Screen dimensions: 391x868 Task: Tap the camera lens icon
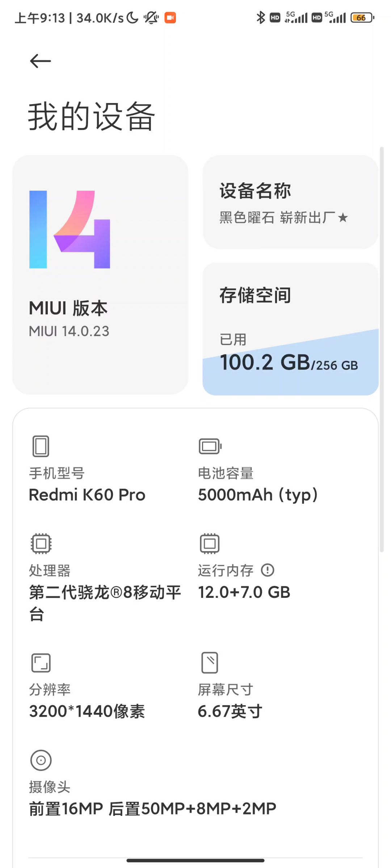(41, 760)
